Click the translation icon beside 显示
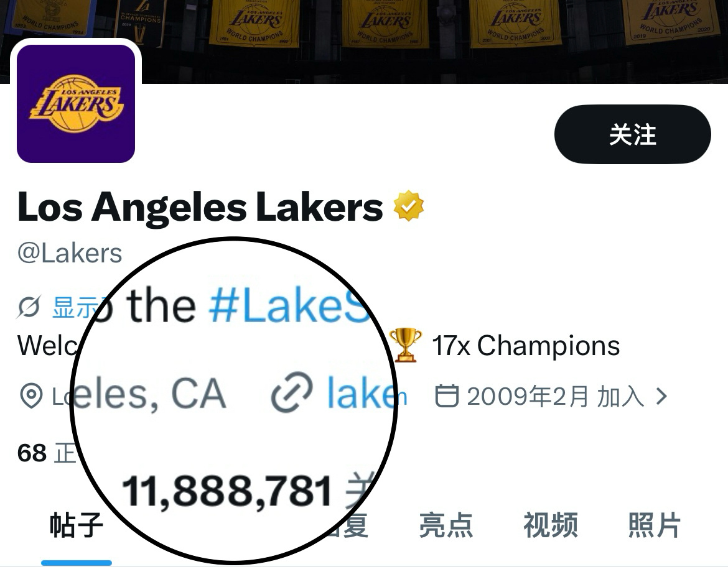Viewport: 728px width, 582px height. tap(29, 307)
